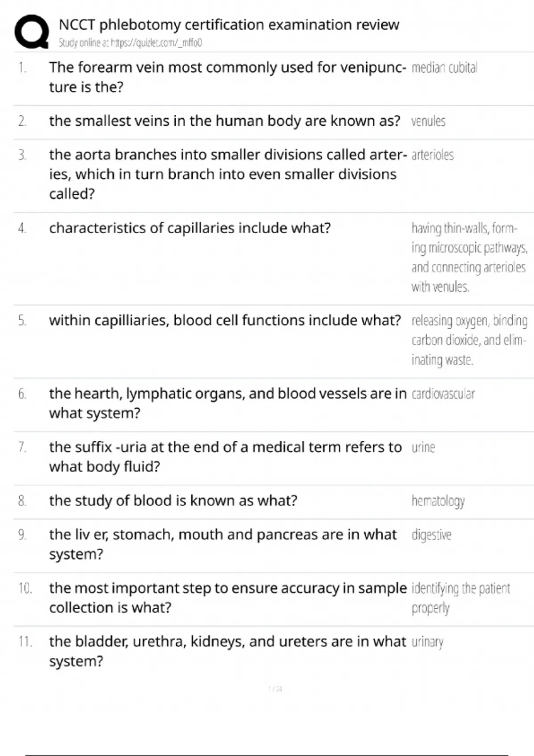Click the 'venules' answer text

(x=428, y=121)
